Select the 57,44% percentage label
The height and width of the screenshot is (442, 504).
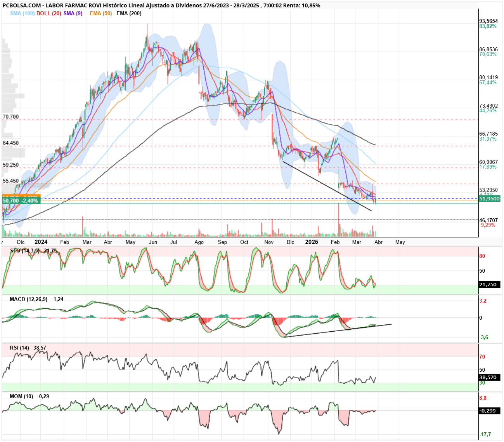pos(488,82)
